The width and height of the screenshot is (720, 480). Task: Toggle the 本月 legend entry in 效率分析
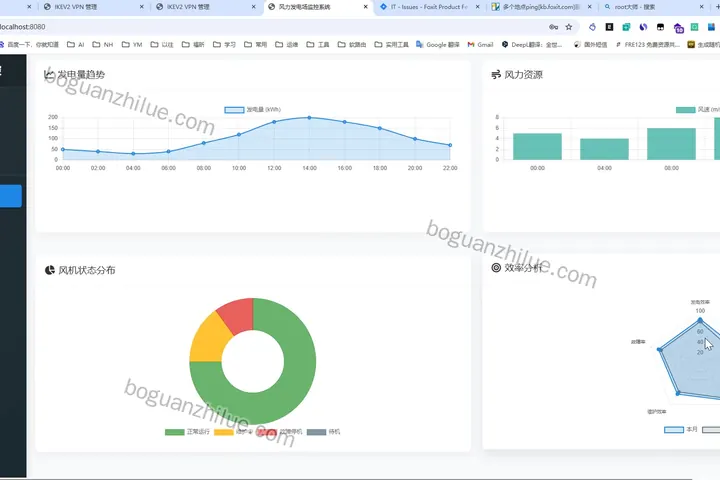click(681, 429)
